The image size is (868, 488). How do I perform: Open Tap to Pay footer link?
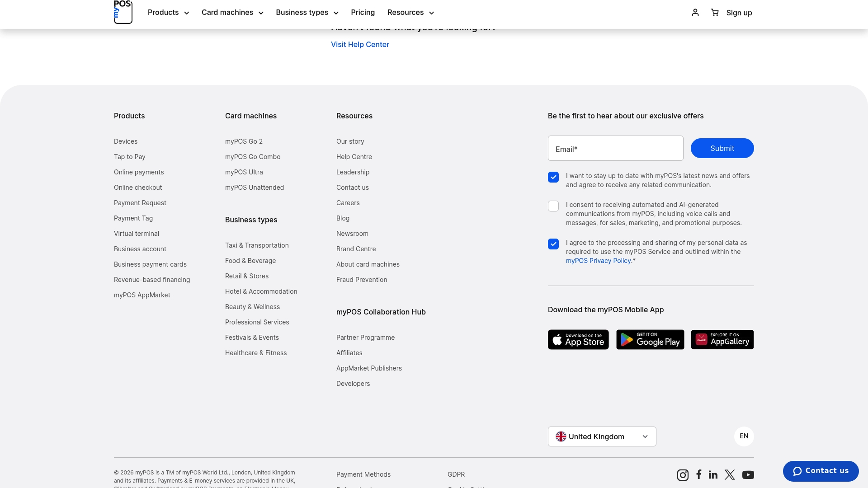click(x=130, y=157)
